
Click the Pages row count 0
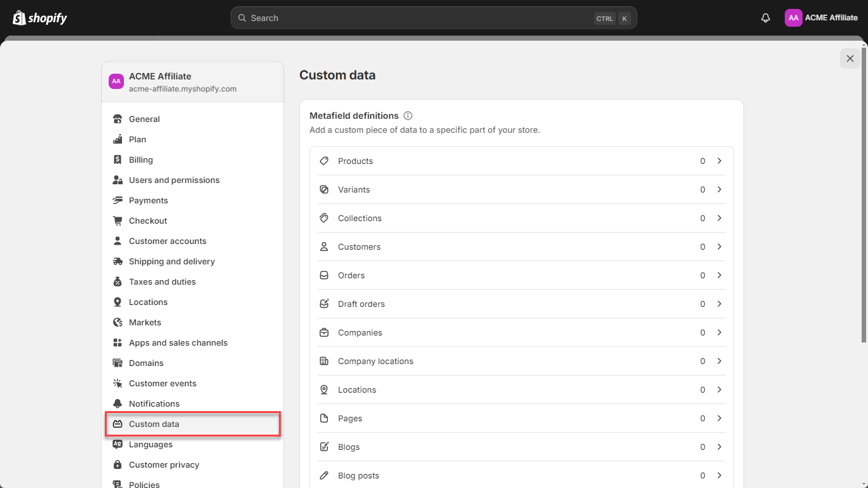pos(703,418)
